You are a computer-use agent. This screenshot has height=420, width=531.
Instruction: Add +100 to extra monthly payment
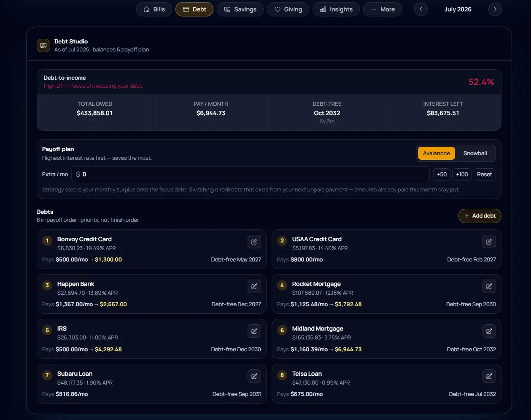coord(462,175)
